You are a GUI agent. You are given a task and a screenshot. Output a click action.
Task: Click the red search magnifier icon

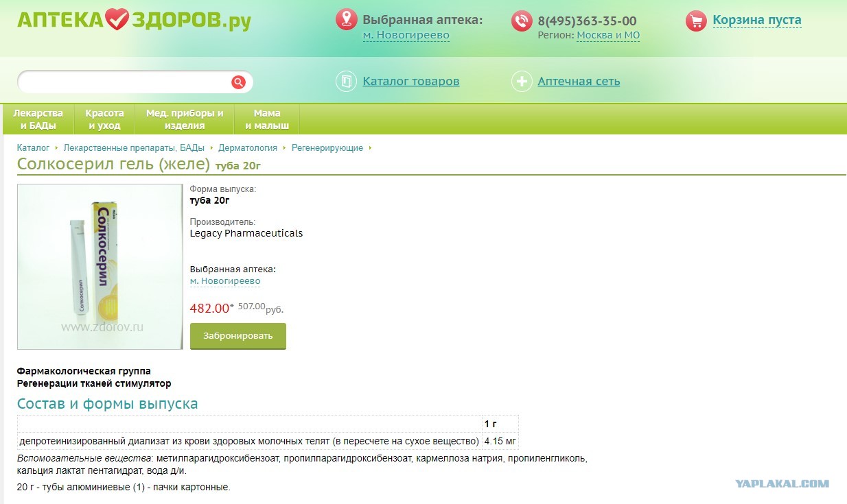[x=238, y=82]
